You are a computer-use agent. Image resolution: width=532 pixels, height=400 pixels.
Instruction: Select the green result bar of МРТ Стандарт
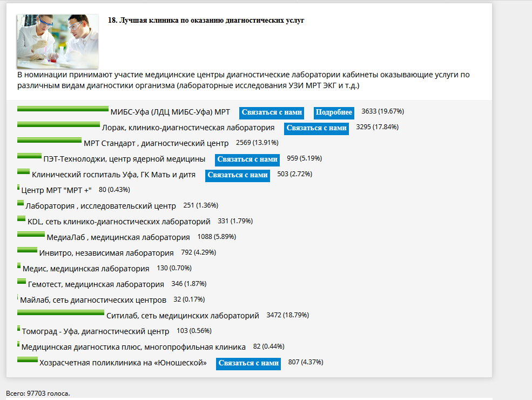pos(49,140)
